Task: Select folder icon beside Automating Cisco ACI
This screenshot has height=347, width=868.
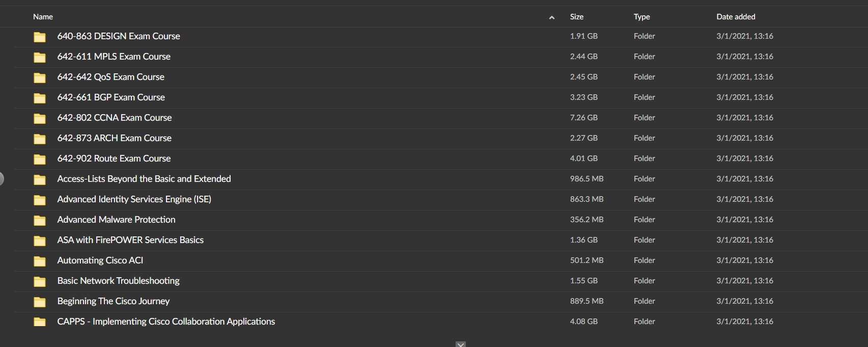Action: pyautogui.click(x=40, y=261)
